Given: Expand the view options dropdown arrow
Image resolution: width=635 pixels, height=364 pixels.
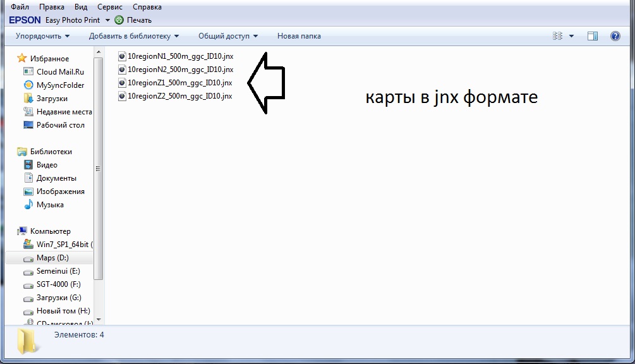Looking at the screenshot, I should pyautogui.click(x=572, y=36).
